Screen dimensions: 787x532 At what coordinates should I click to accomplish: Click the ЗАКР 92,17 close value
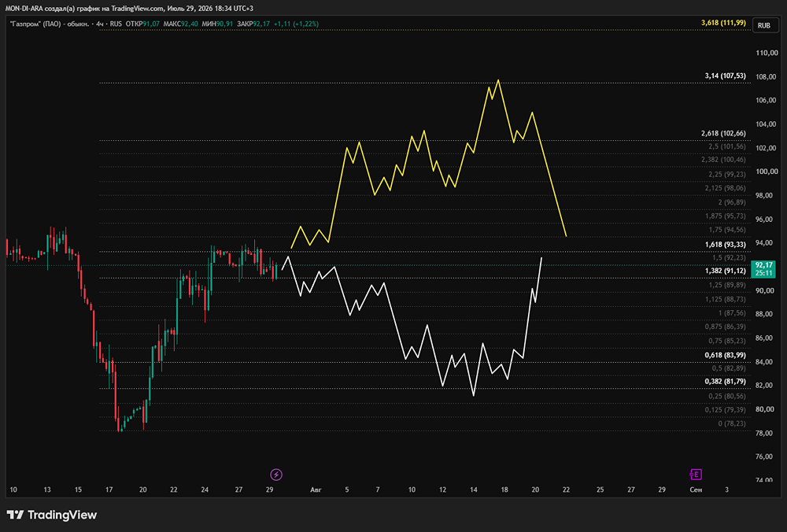pos(253,24)
